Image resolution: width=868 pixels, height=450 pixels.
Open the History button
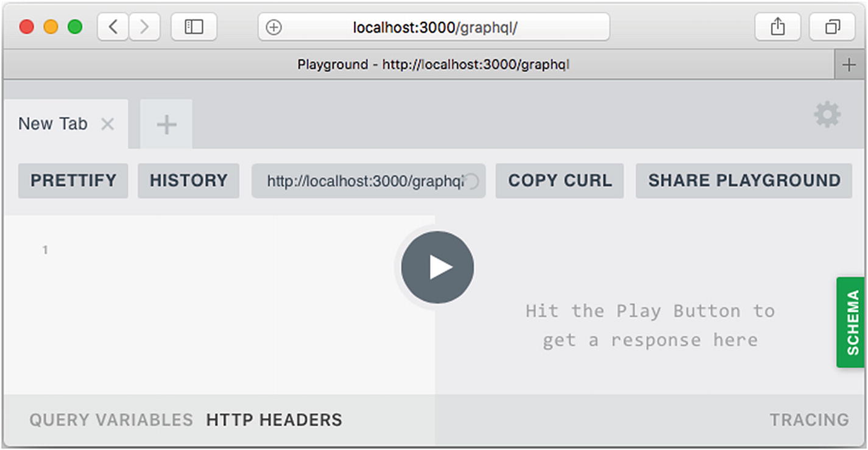[x=188, y=181]
